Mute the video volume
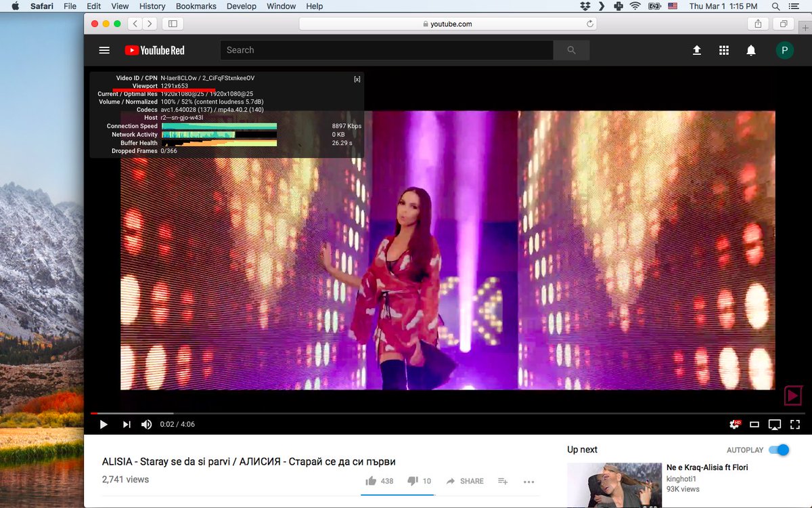812x508 pixels. (x=146, y=425)
